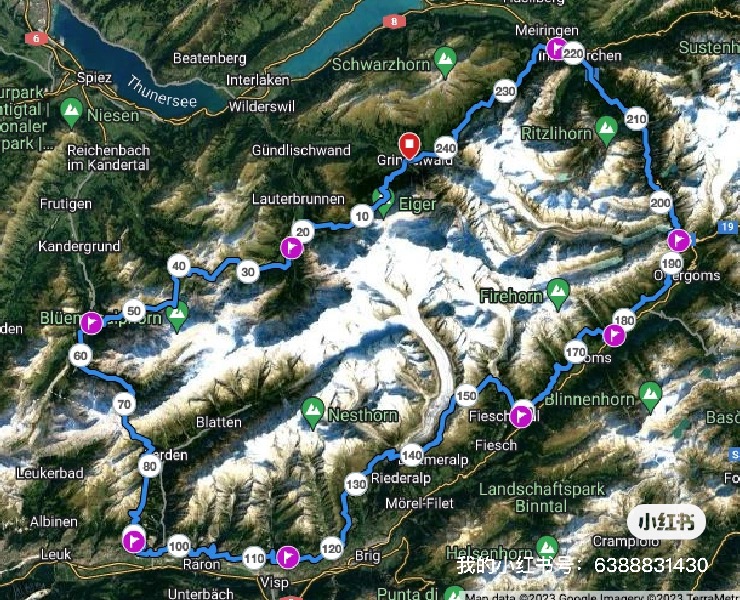Open the Eiger landmark pin
The width and height of the screenshot is (740, 600).
[x=383, y=202]
